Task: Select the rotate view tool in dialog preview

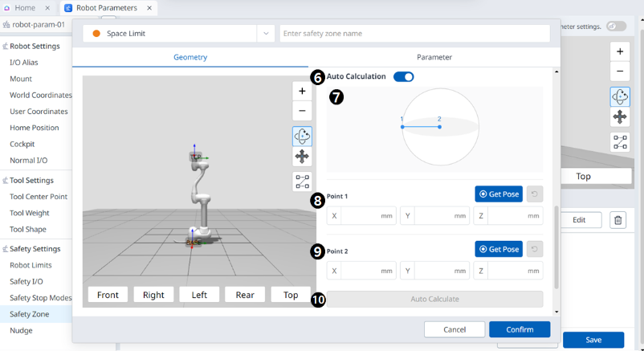Action: coord(302,137)
